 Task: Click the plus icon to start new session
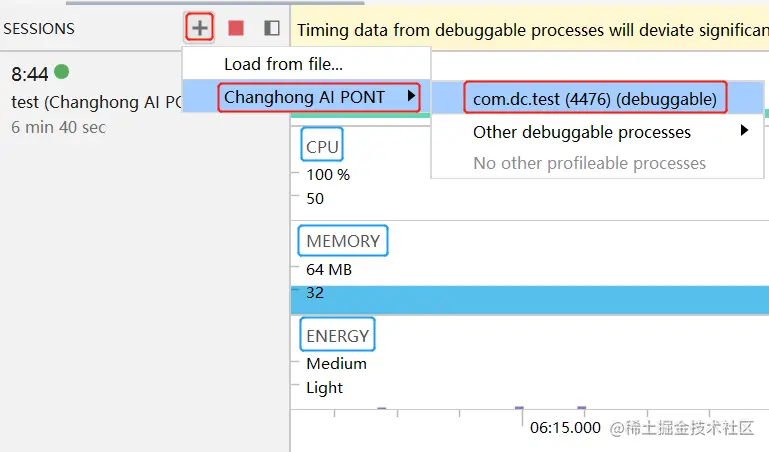coord(200,28)
